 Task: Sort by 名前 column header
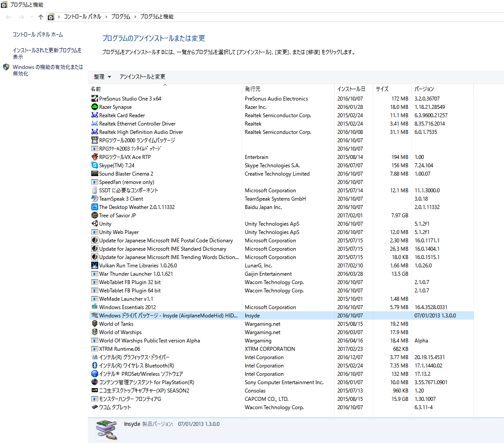point(165,89)
